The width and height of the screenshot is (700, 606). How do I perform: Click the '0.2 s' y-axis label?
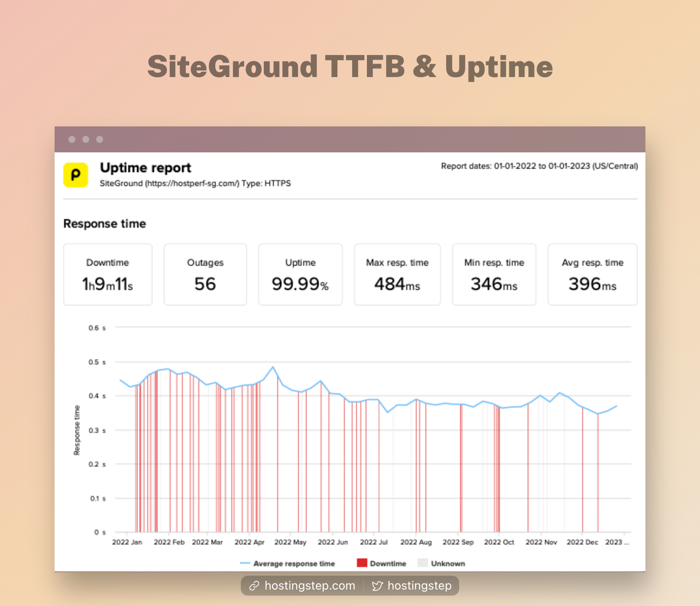coord(97,464)
